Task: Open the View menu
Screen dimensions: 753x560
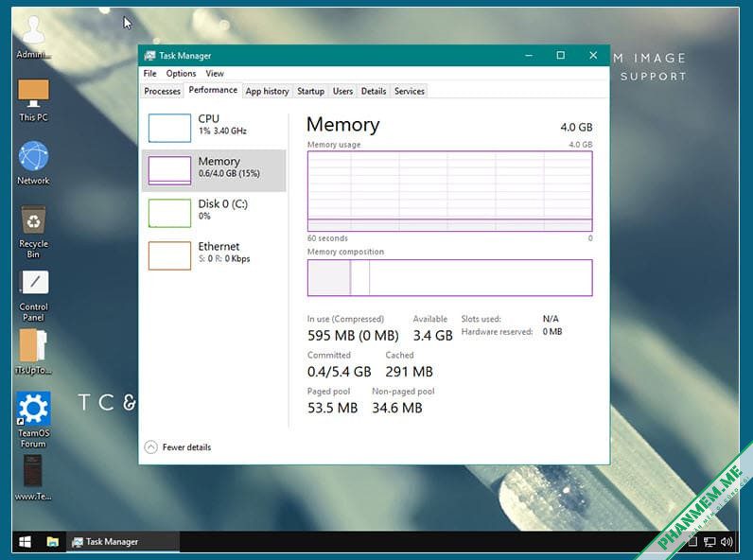Action: pos(215,74)
